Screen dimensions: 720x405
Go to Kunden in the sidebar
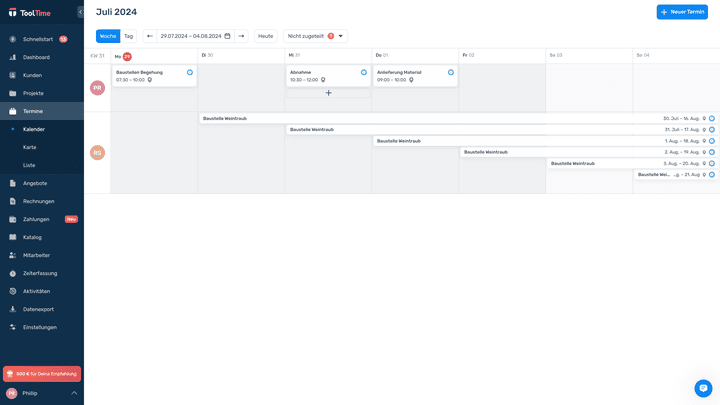click(32, 75)
